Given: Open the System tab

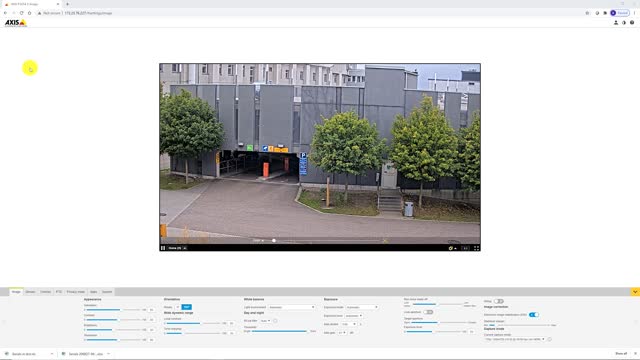Looking at the screenshot, I should [x=107, y=292].
